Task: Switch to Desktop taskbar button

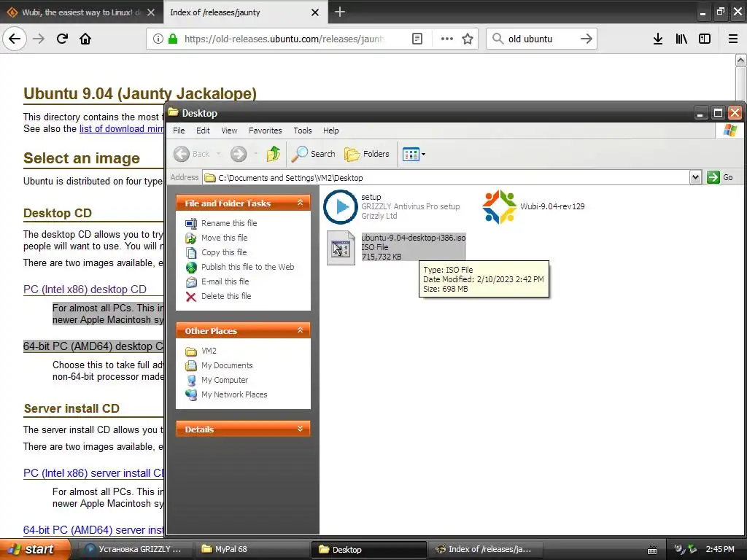Action: point(368,549)
